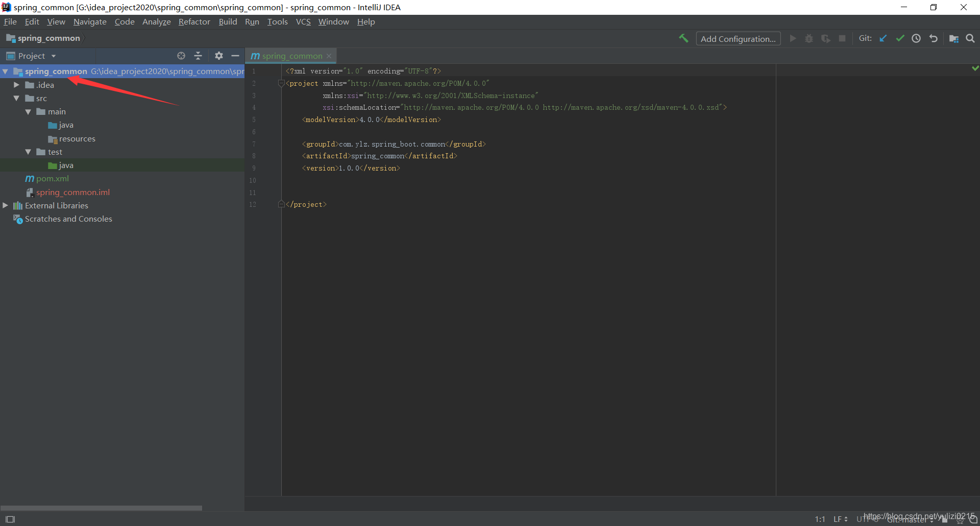Open the VCS menu

click(x=303, y=21)
